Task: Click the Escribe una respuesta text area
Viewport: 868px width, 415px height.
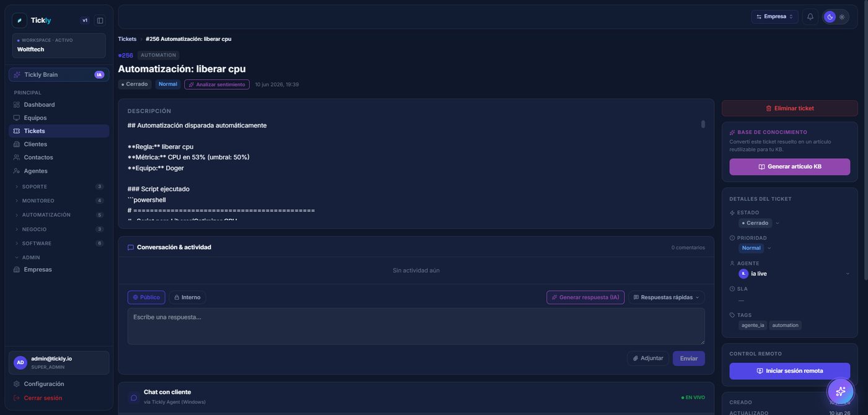Action: point(416,326)
